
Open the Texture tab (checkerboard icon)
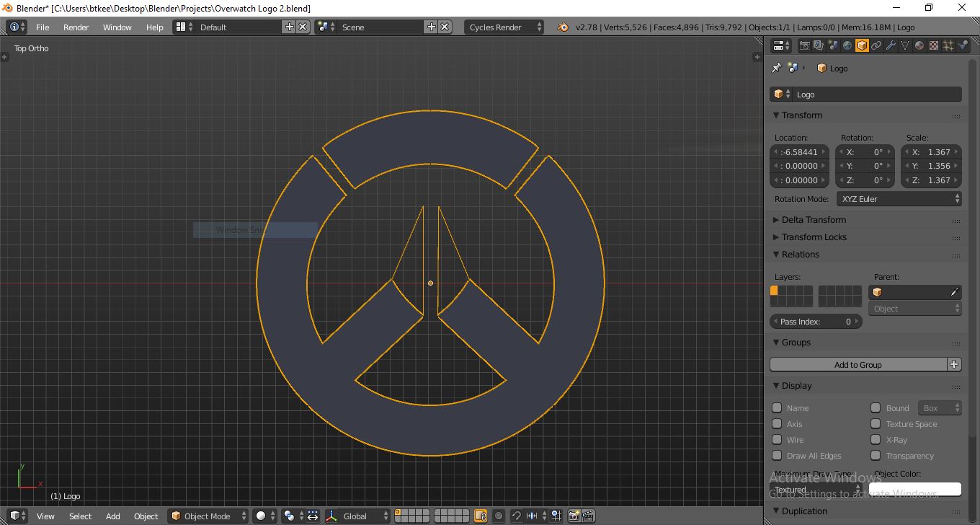point(934,45)
